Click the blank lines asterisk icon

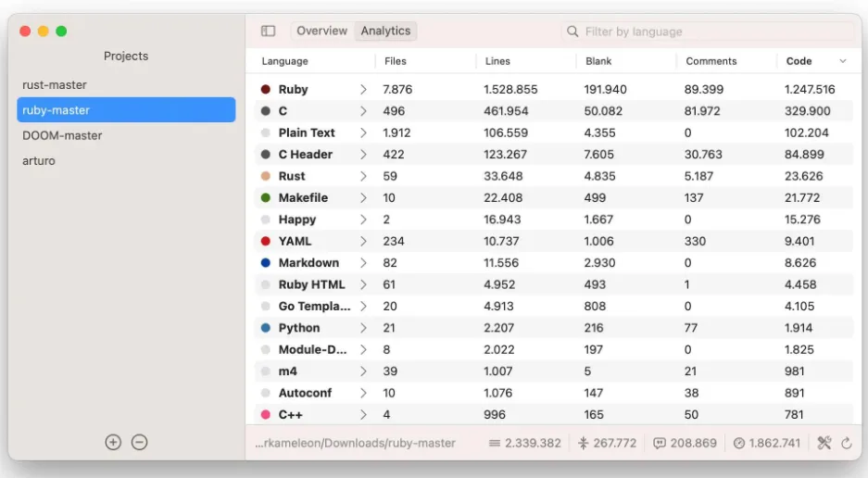tap(583, 443)
